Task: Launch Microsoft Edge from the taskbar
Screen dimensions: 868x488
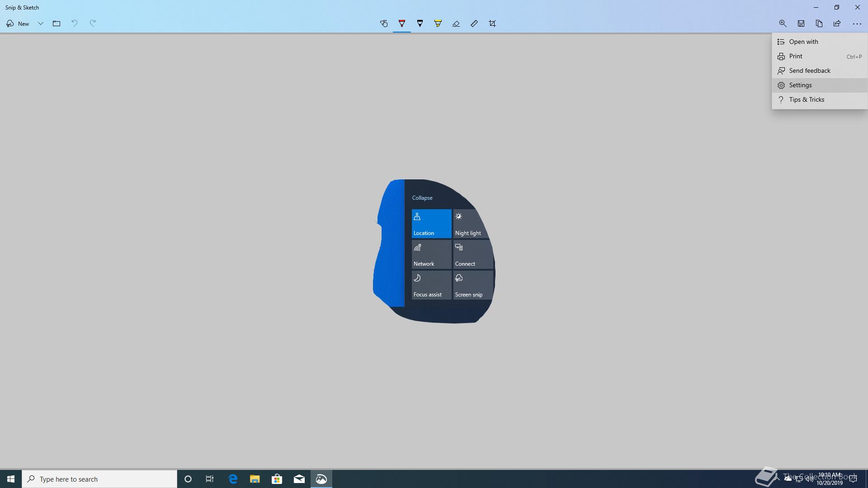Action: [x=233, y=479]
